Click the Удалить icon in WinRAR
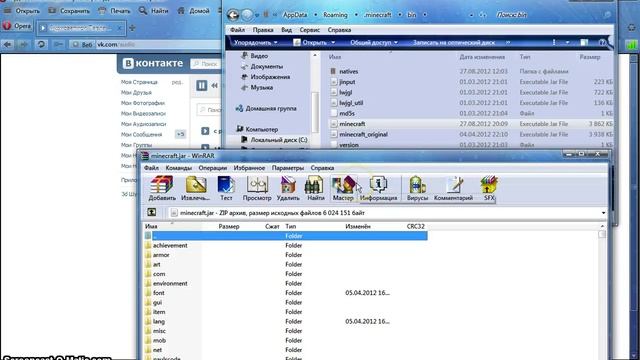This screenshot has height=360, width=640. click(288, 188)
